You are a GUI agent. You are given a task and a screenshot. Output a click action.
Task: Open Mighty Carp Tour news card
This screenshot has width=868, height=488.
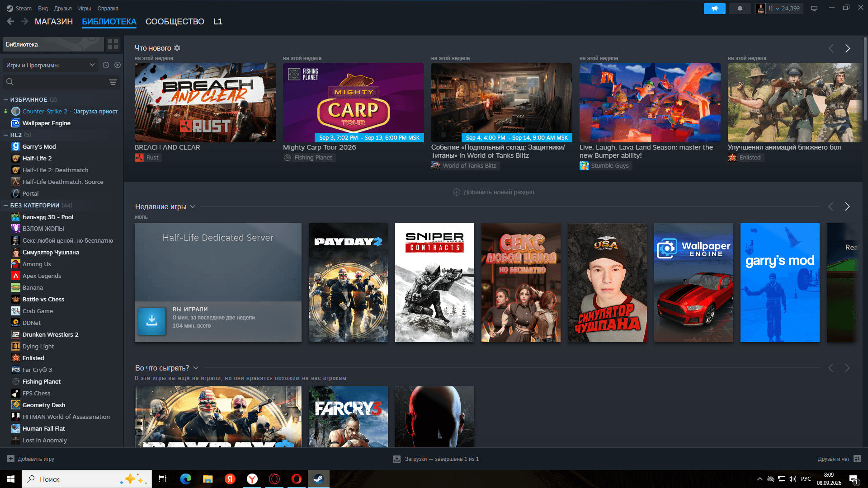(x=354, y=103)
